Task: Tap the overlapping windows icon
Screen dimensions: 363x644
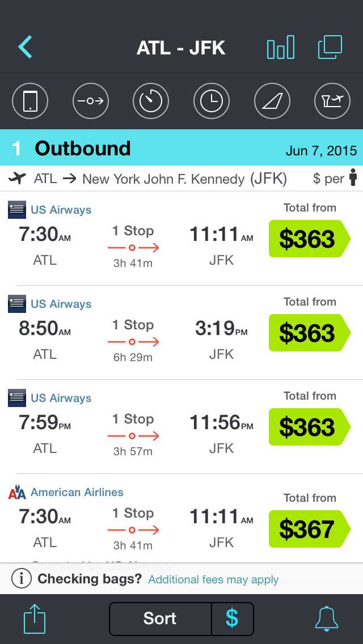Action: 330,48
